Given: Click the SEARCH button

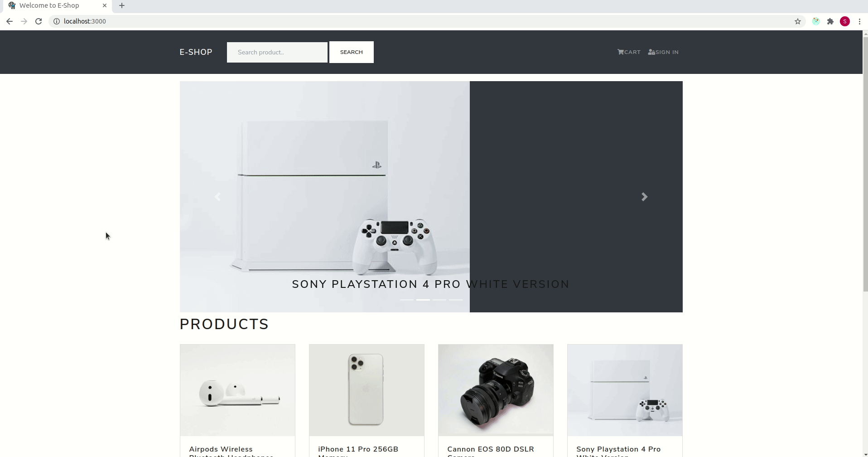Looking at the screenshot, I should pos(352,52).
